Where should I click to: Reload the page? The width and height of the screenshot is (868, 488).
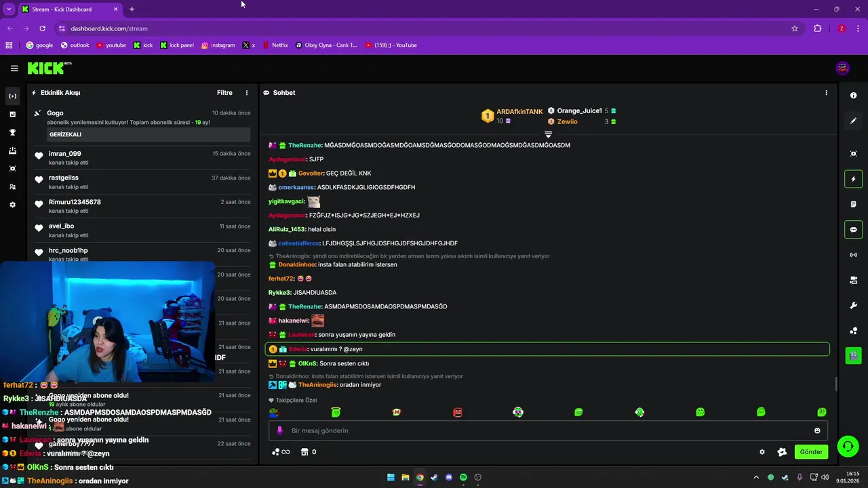pyautogui.click(x=42, y=28)
